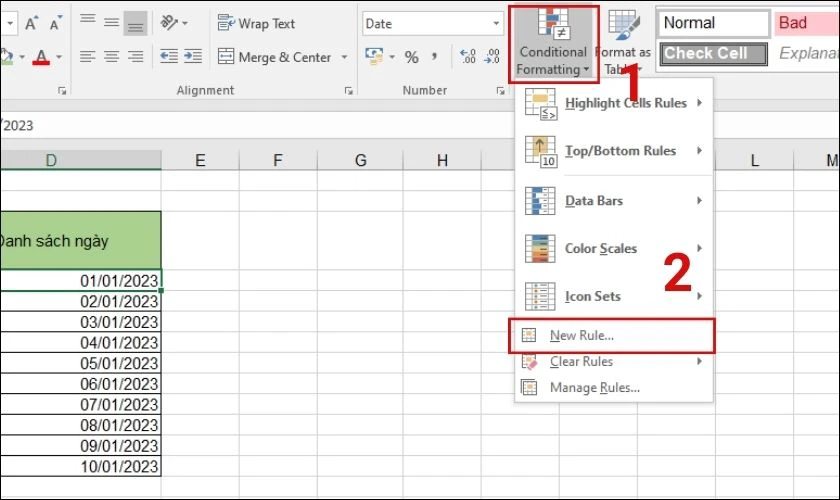The height and width of the screenshot is (500, 840).
Task: Toggle bottom align for cells
Action: (135, 24)
